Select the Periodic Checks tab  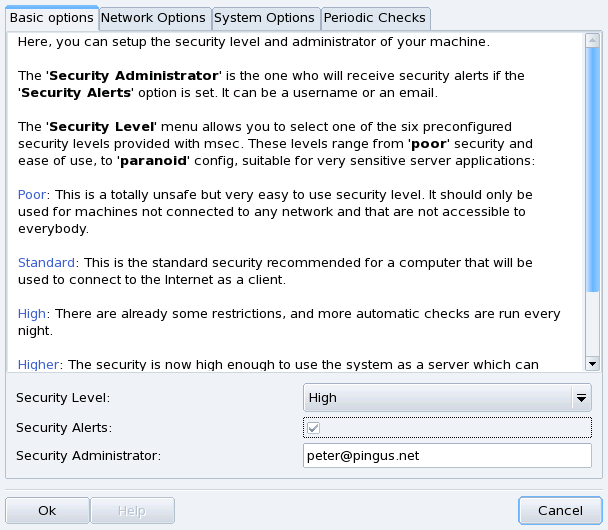(x=375, y=18)
